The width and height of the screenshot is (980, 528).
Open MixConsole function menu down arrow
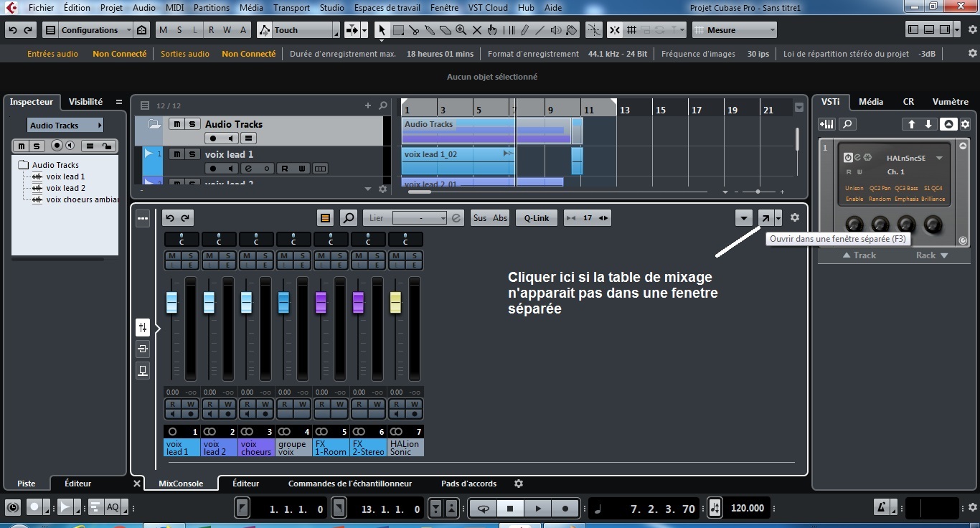(744, 218)
